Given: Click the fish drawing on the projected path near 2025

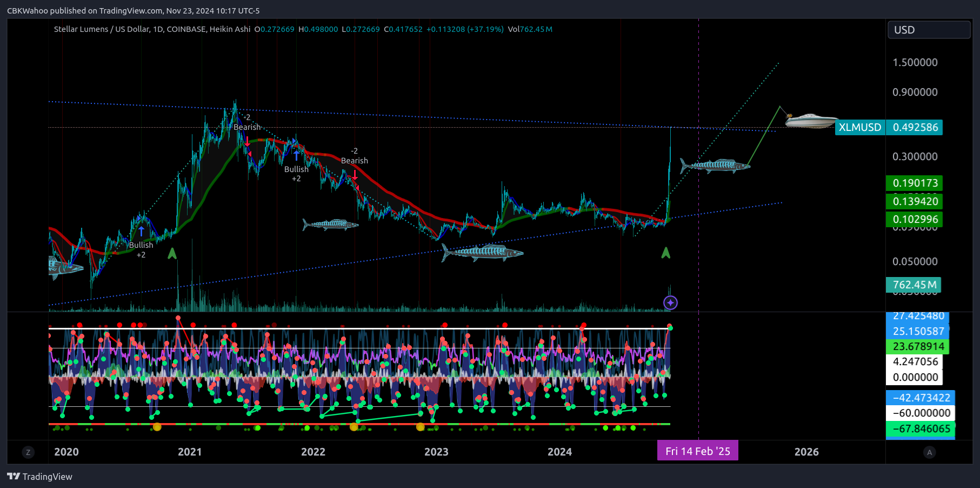Looking at the screenshot, I should 715,166.
